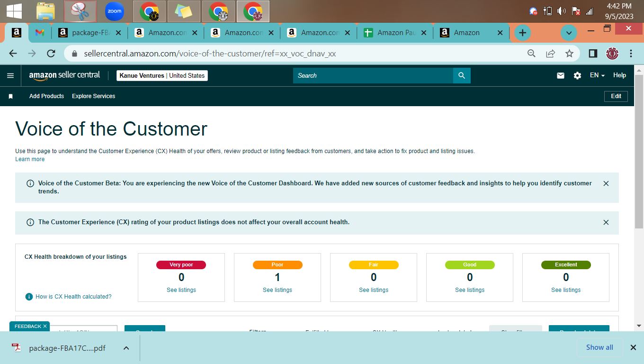Image resolution: width=644 pixels, height=364 pixels.
Task: See listings under Poor
Action: click(x=277, y=290)
